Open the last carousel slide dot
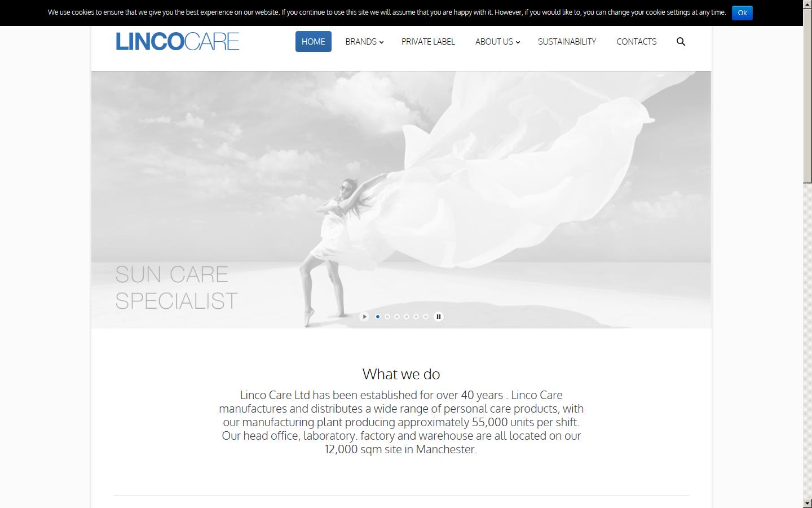Screen dimensions: 812x508 click(426, 317)
